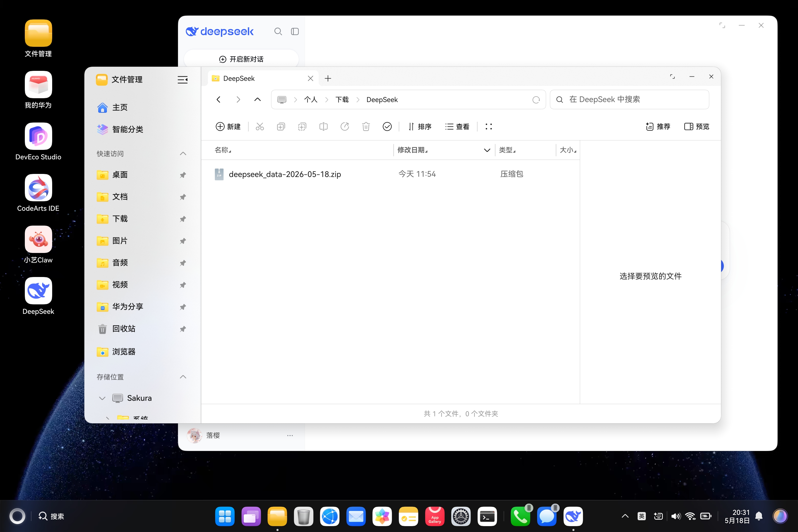This screenshot has width=798, height=532.
Task: Collapse the Sakura storage tree
Action: point(102,398)
